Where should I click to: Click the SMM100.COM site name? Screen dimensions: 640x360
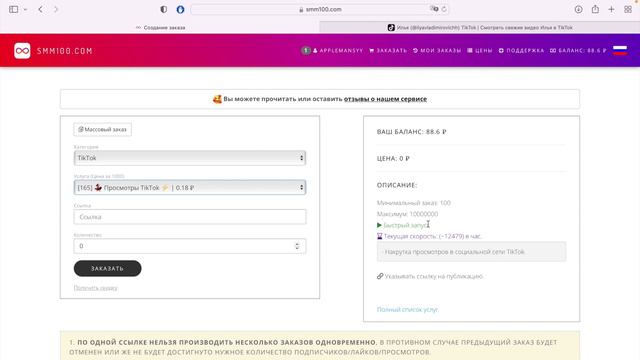pos(64,51)
